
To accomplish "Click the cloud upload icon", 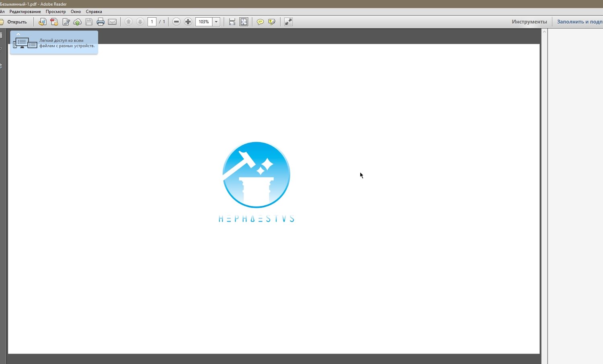I will tap(78, 22).
